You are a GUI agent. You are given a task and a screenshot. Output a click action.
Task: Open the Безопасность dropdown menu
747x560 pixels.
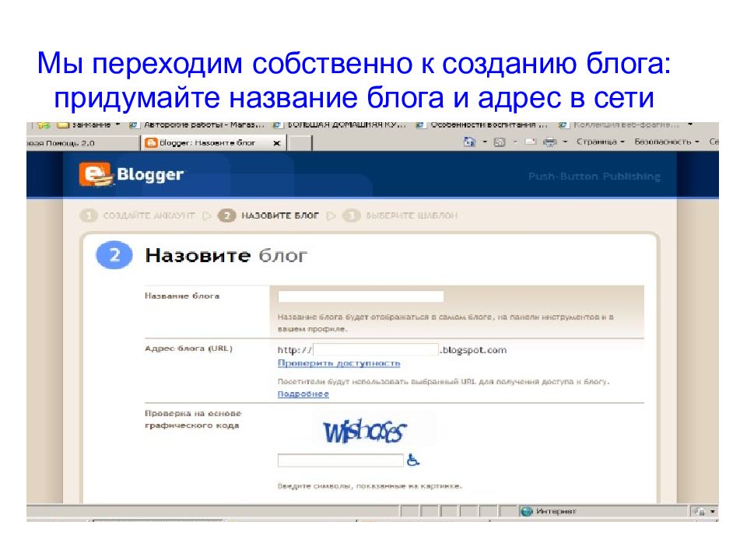[x=666, y=142]
